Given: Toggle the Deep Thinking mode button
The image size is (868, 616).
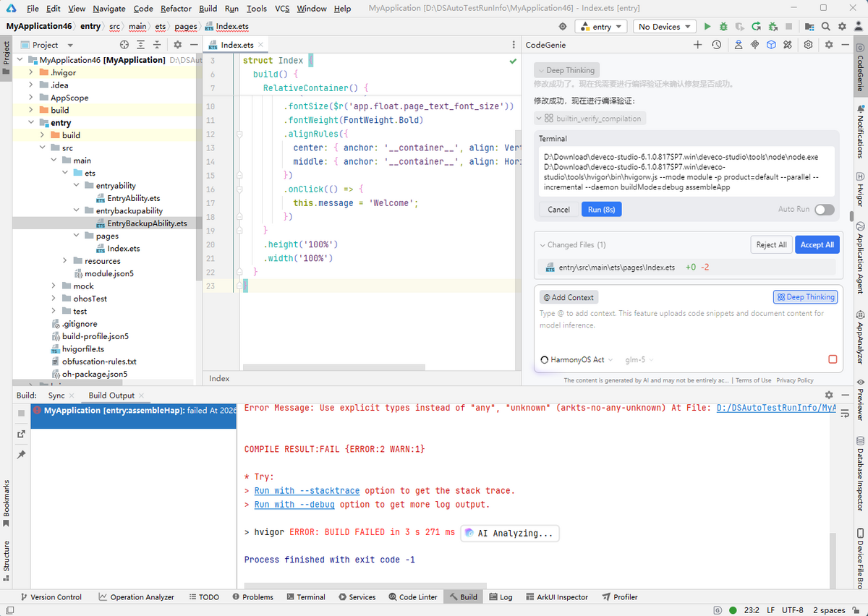Looking at the screenshot, I should [x=805, y=297].
